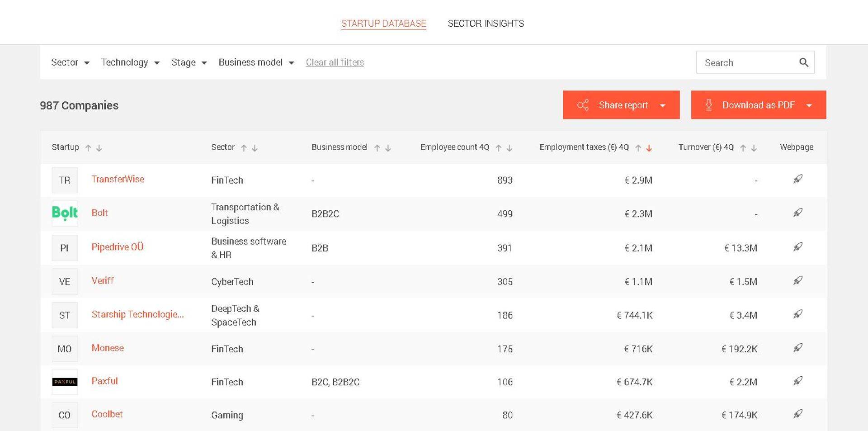Click the Share report button
Viewport: 868px width, 431px height.
pos(621,105)
